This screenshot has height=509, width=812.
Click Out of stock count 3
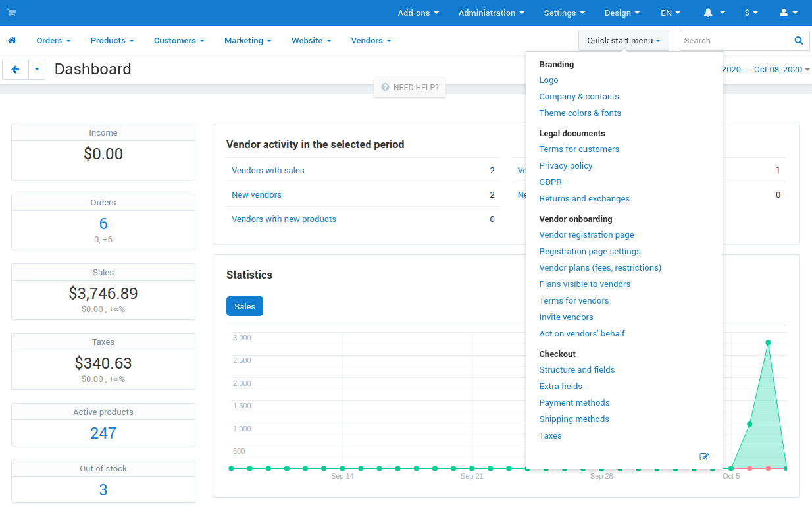point(103,489)
